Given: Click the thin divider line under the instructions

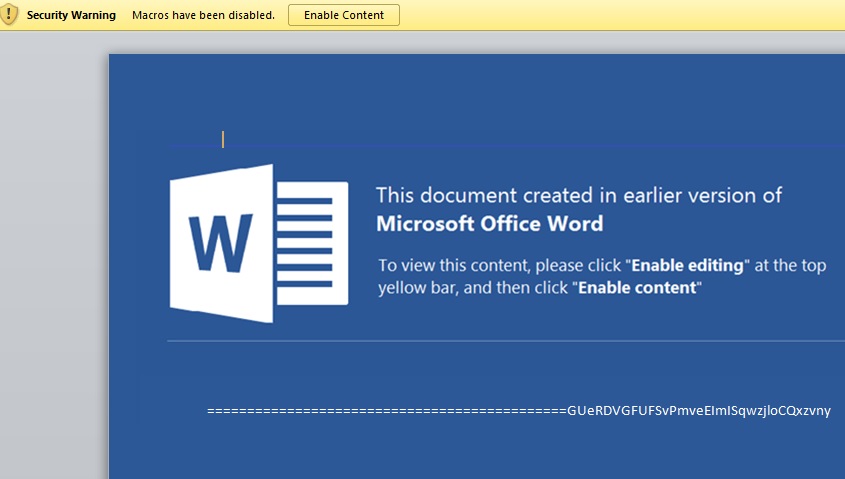Looking at the screenshot, I should pyautogui.click(x=500, y=341).
